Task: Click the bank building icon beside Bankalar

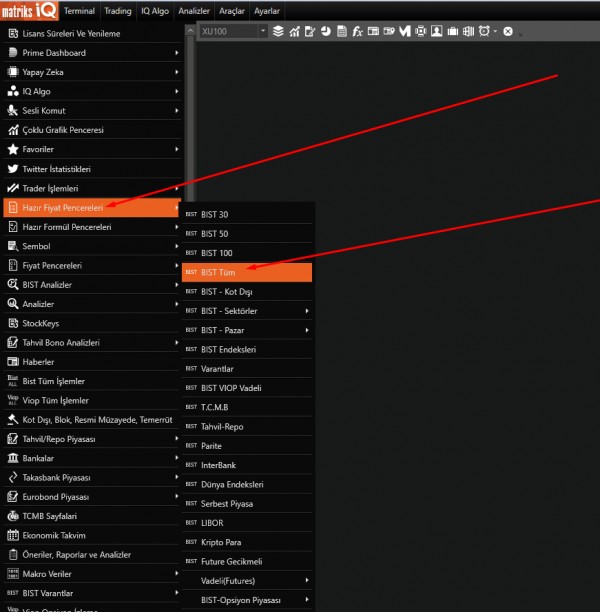Action: 13,458
